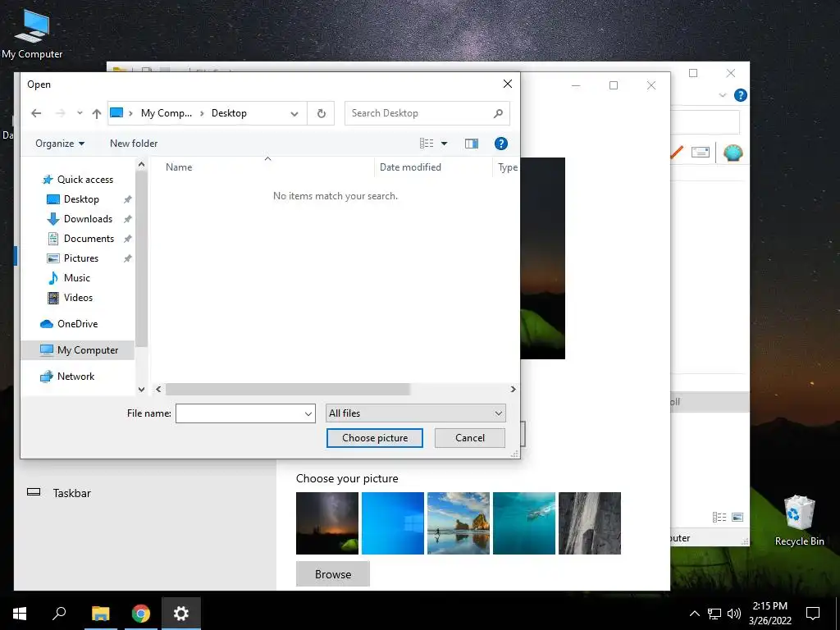Click the horizontal scrollbar right arrow
This screenshot has height=630, width=840.
pyautogui.click(x=513, y=390)
